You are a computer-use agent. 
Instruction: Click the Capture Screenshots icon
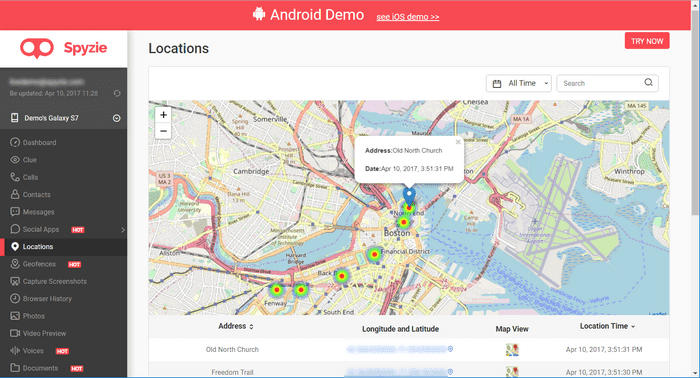pos(15,281)
